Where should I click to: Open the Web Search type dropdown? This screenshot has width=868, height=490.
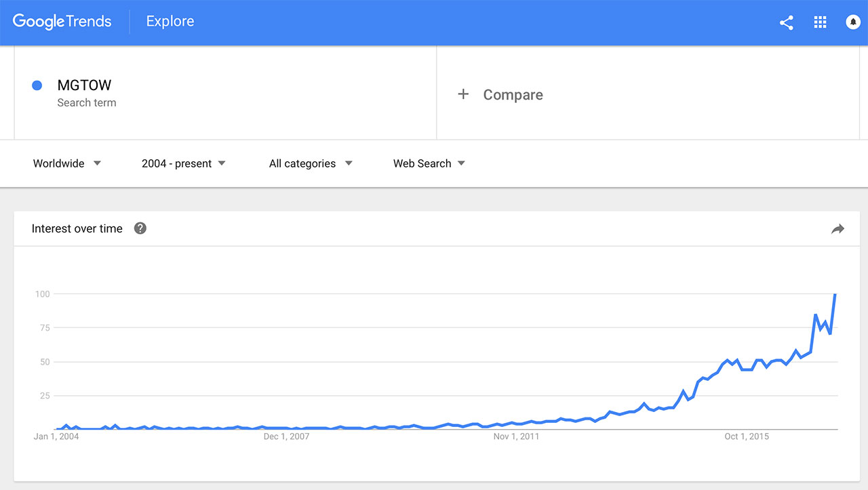click(x=429, y=163)
